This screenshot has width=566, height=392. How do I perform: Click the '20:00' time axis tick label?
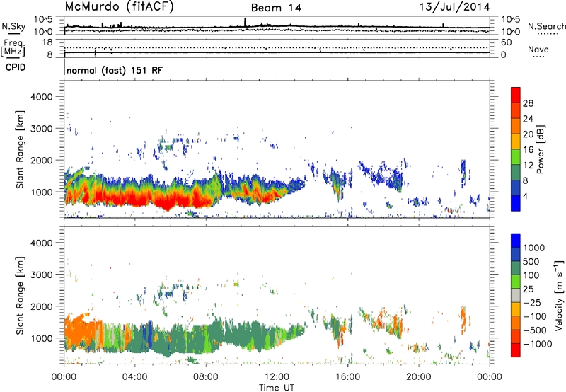coord(419,377)
